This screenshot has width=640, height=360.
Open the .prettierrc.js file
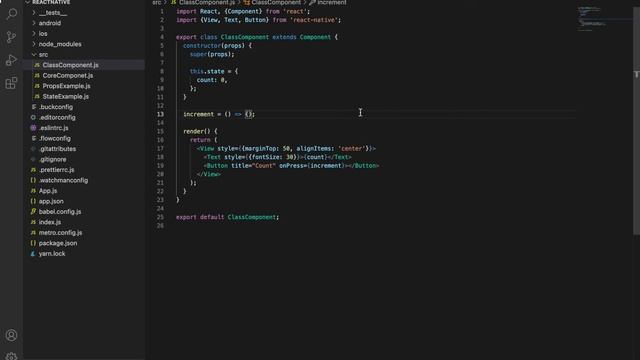pos(56,170)
